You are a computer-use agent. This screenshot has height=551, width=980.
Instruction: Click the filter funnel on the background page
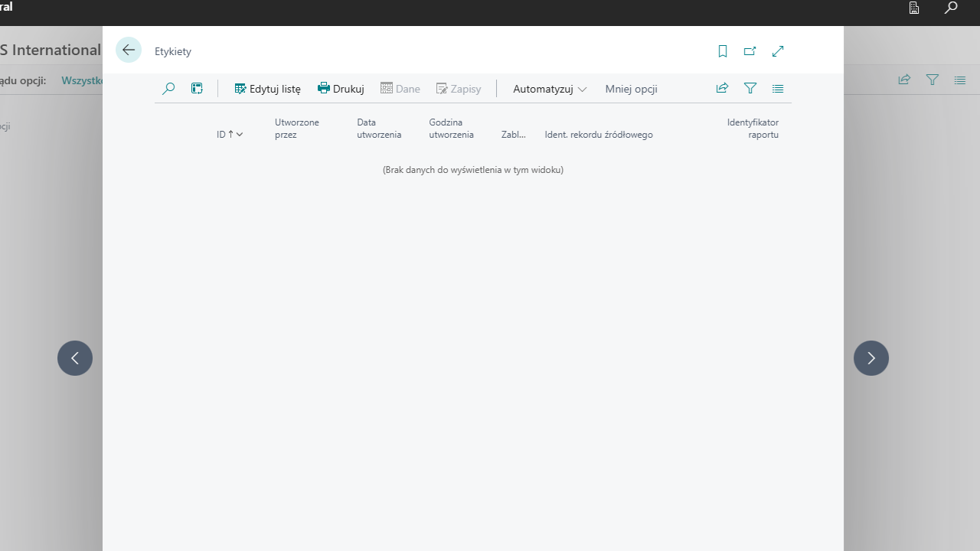933,80
